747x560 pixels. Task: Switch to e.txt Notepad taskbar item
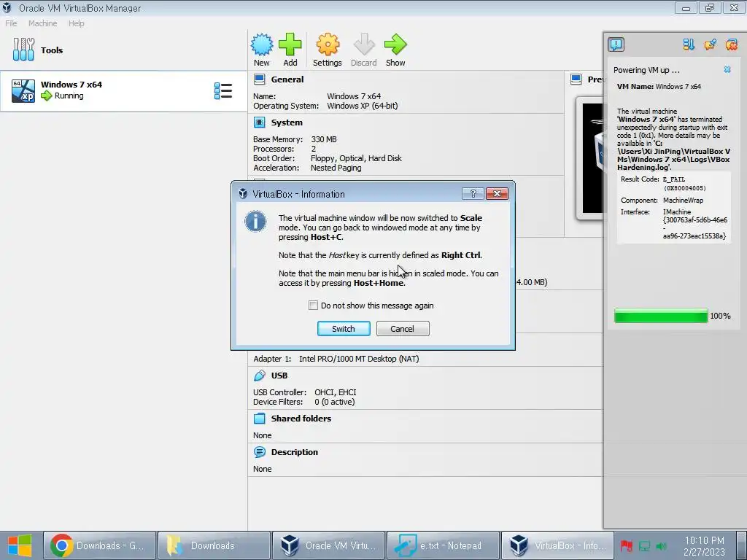pos(443,545)
